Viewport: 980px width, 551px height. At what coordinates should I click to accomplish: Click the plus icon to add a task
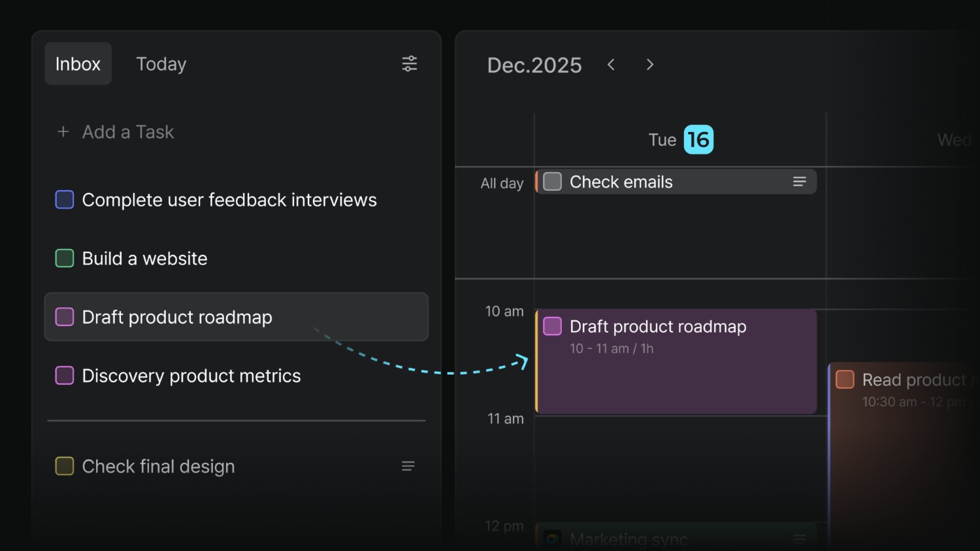[x=63, y=132]
